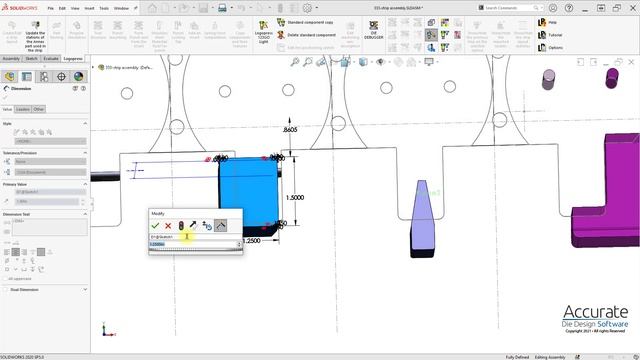Click the Options gear icon in title bar
The image size is (640, 360).
pyautogui.click(x=307, y=8)
